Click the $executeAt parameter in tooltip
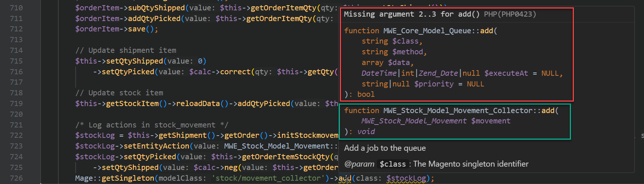644x184 pixels. click(506, 73)
